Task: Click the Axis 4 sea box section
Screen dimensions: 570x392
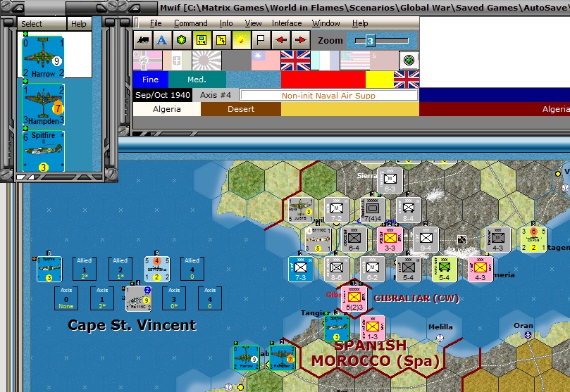Action: [210, 298]
